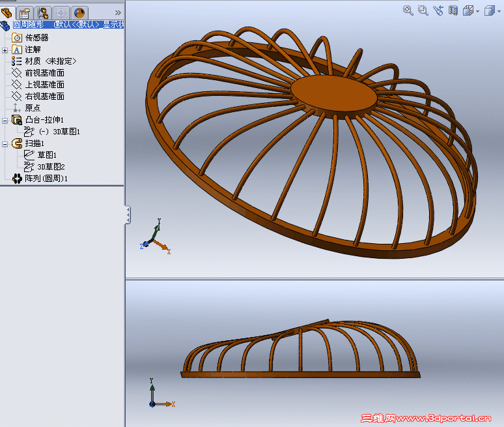The image size is (504, 427).
Task: Click the material icon next to 材质
Action: pos(17,61)
